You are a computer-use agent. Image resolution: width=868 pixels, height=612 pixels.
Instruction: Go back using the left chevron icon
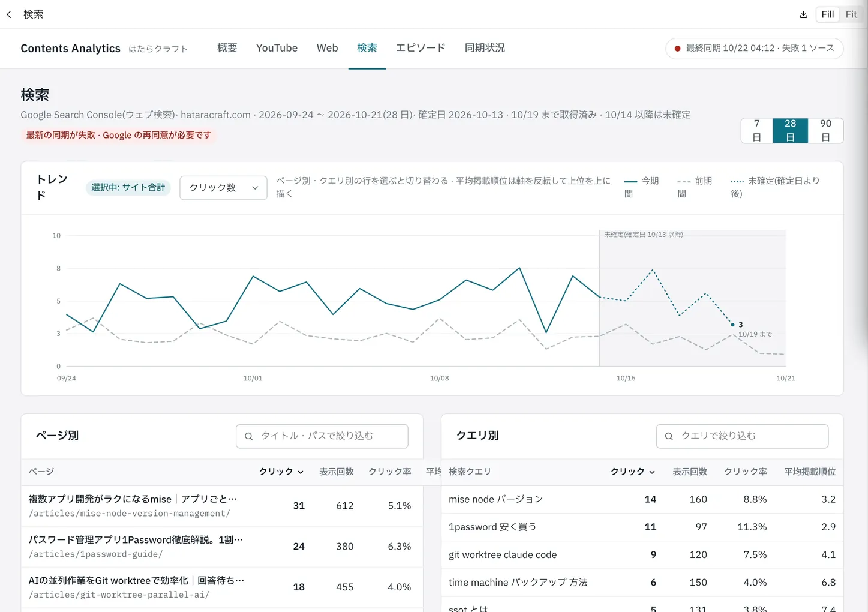click(x=9, y=14)
